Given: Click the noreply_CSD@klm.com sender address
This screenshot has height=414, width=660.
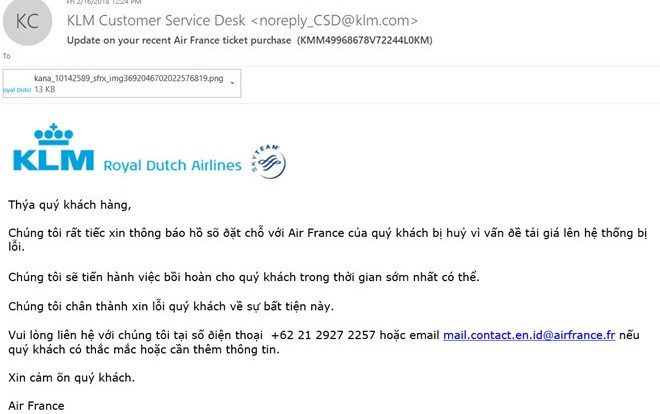Looking at the screenshot, I should click(x=334, y=21).
